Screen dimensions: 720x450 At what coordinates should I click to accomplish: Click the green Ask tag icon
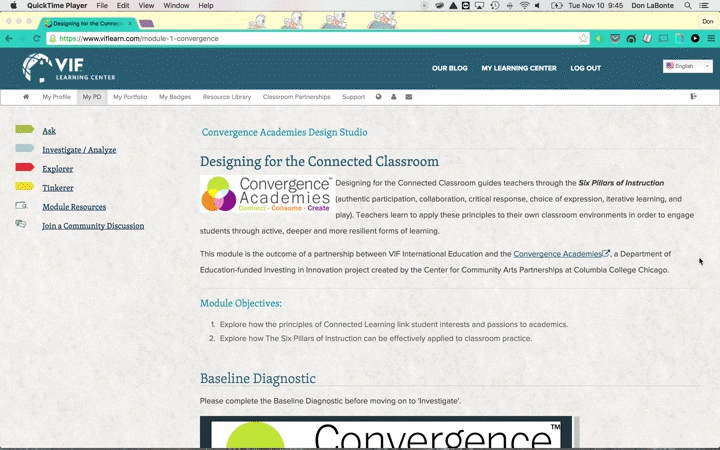click(24, 130)
